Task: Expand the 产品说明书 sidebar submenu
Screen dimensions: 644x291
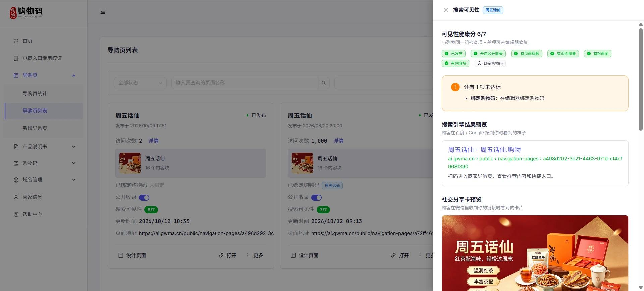Action: 74,147
